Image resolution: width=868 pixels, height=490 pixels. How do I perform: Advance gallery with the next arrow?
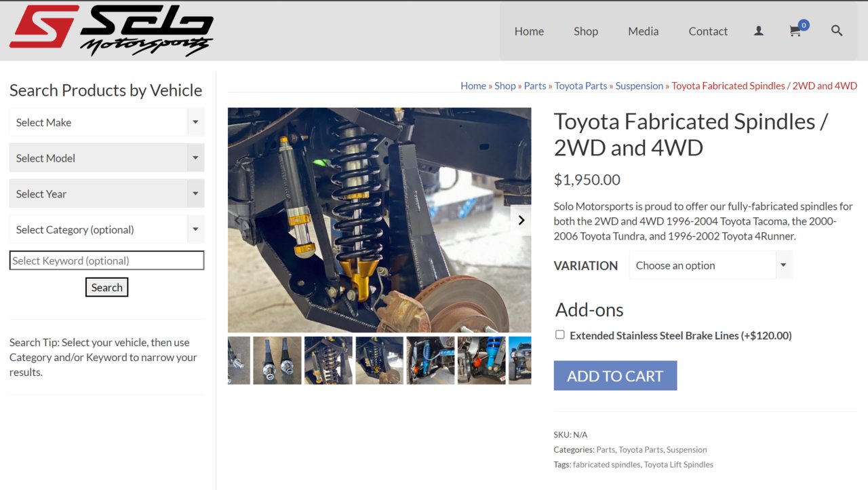(x=521, y=220)
